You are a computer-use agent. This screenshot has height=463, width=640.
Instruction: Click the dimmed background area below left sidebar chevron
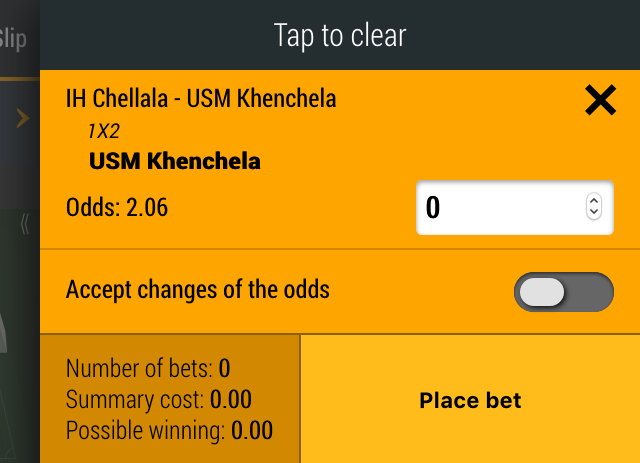pyautogui.click(x=18, y=330)
